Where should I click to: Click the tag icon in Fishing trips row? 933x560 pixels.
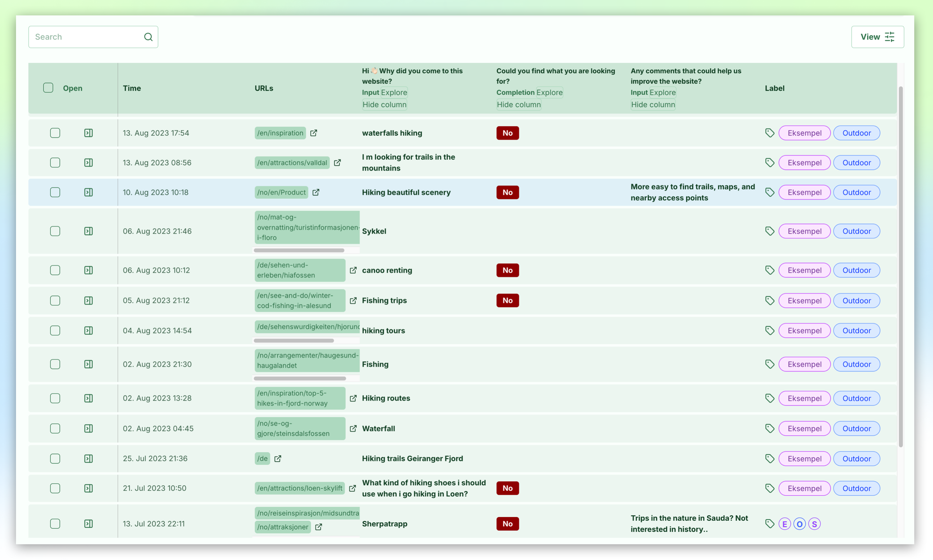point(769,300)
